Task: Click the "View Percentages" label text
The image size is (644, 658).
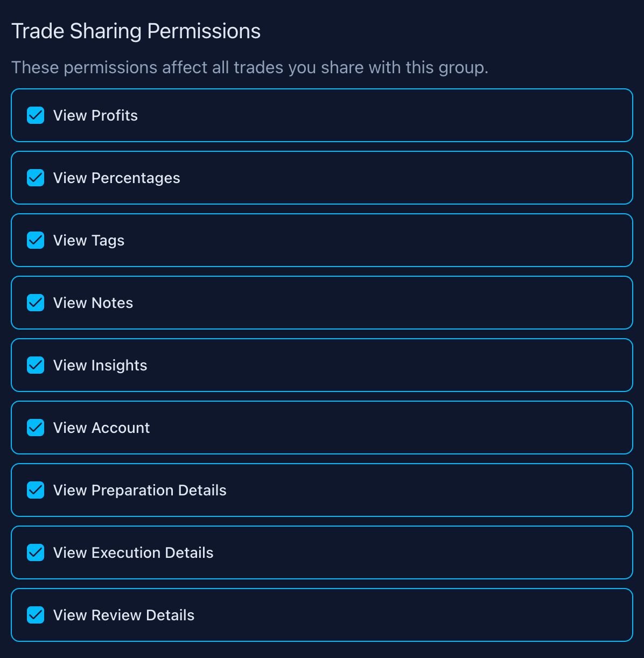Action: [116, 178]
